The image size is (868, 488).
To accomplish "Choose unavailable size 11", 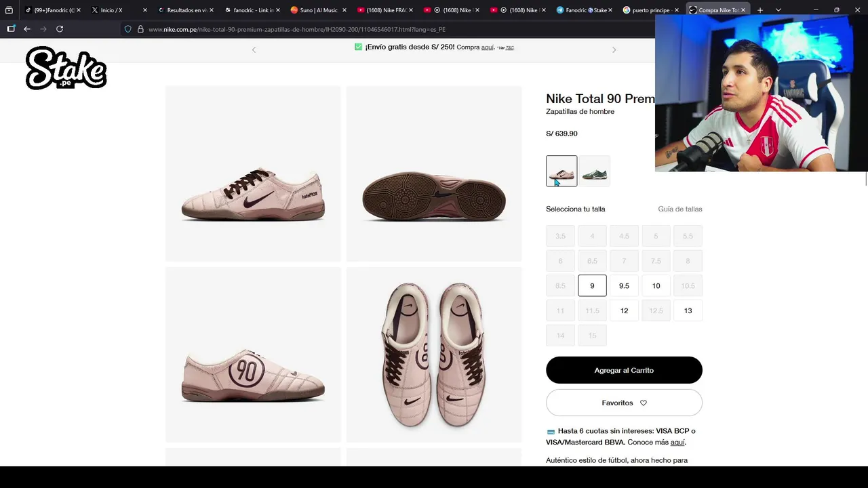I will [x=560, y=310].
